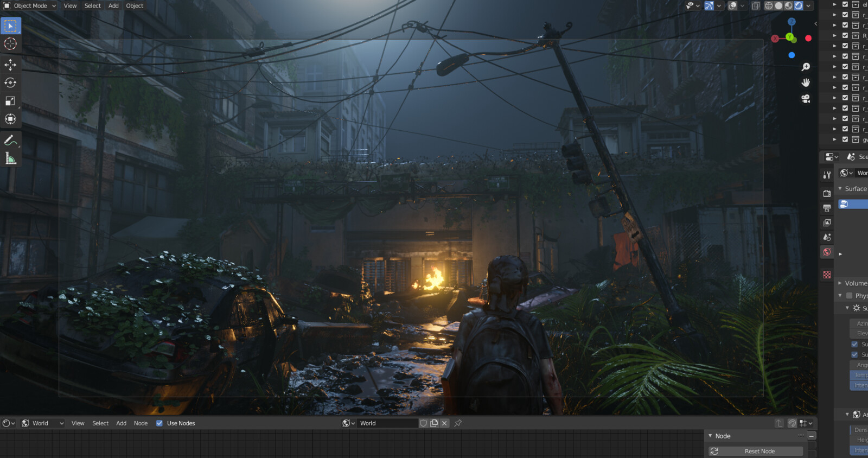This screenshot has height=458, width=868.
Task: Toggle viewport overlays display
Action: pos(732,6)
